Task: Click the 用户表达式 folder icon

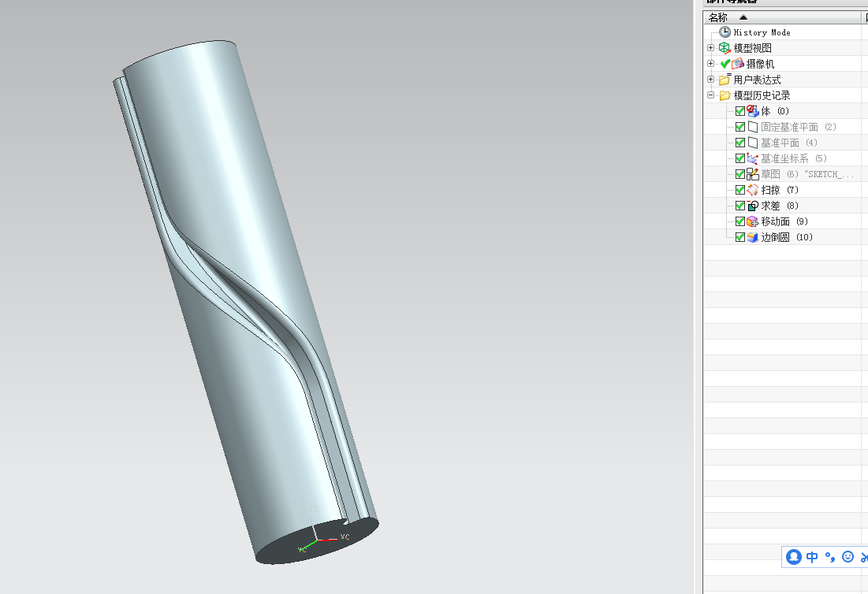Action: (x=725, y=80)
